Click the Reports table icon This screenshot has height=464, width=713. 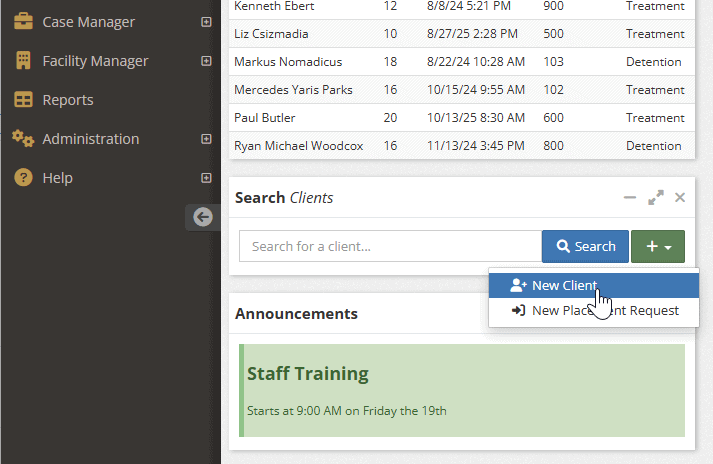point(23,100)
